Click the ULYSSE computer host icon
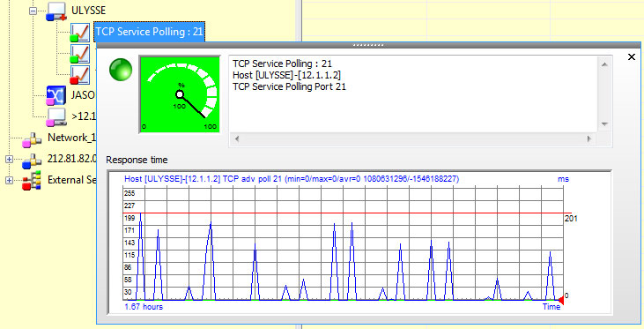Viewport: 644px width, 329px height. point(56,11)
